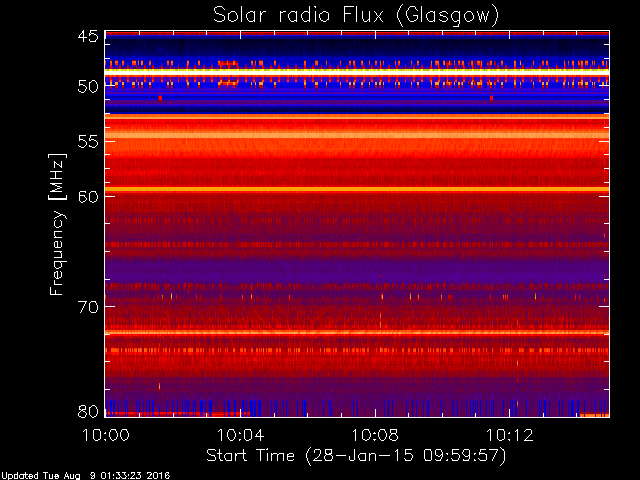640x480 pixels.
Task: Click the 80 frequency axis label
Action: click(88, 411)
